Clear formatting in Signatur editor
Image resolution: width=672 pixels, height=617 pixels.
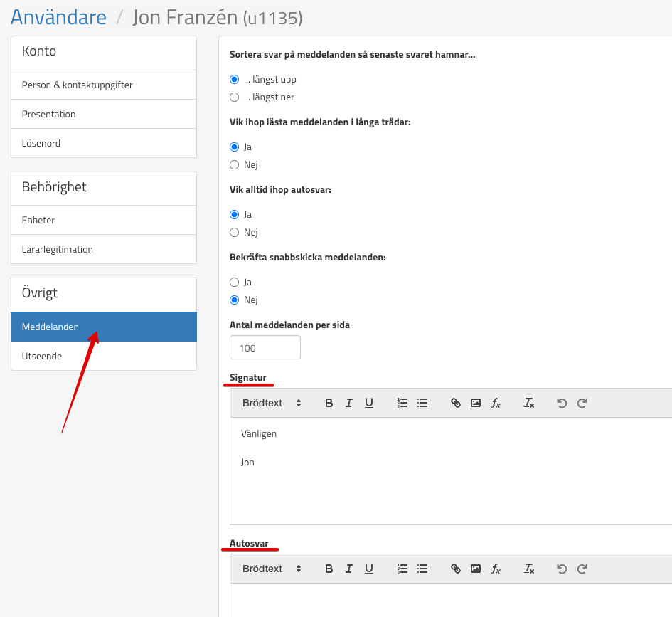(529, 403)
